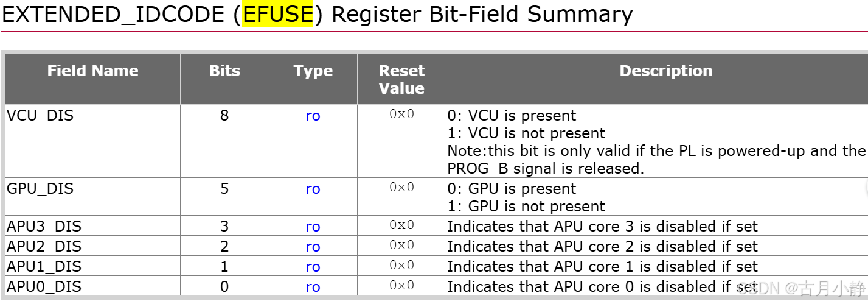Follow the 'ro' link in APU0_DIS row

tap(313, 287)
